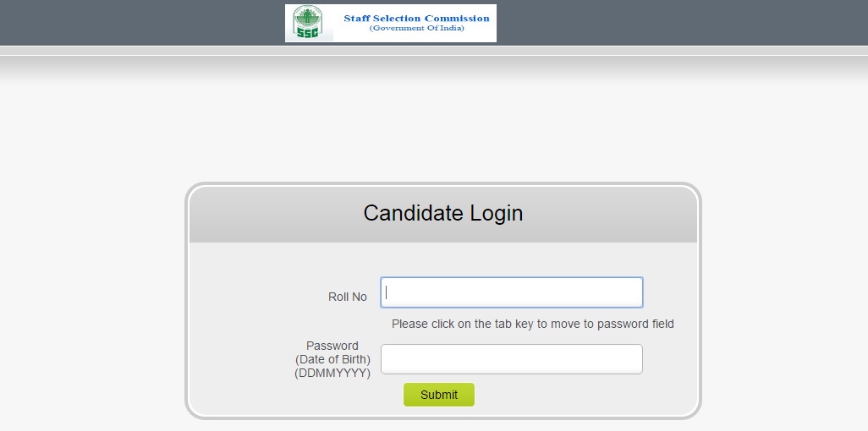Click the (Date of Birth) label
The width and height of the screenshot is (868, 431).
pos(332,359)
